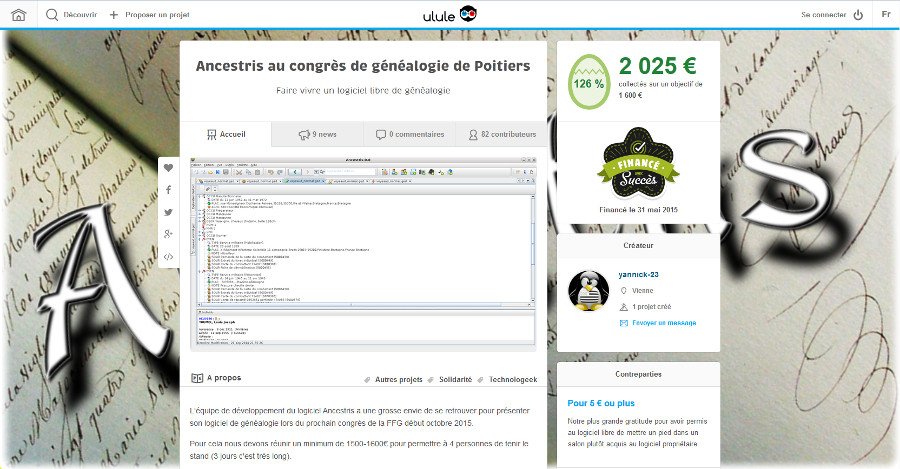Open the Découvrir search
Image resolution: width=900 pixels, height=469 pixels.
pos(72,15)
